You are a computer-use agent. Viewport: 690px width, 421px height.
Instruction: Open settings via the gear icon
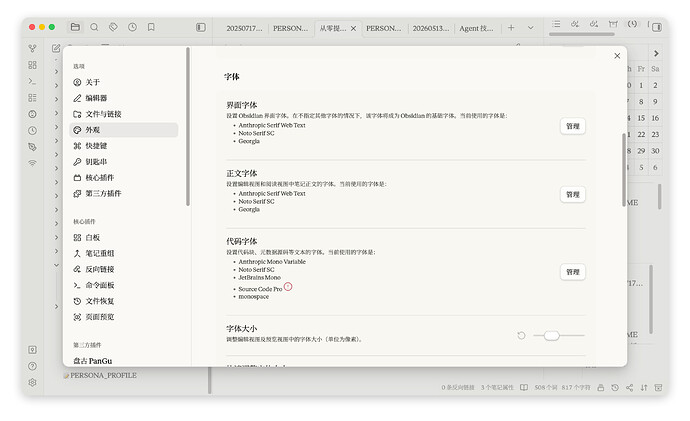pyautogui.click(x=32, y=382)
